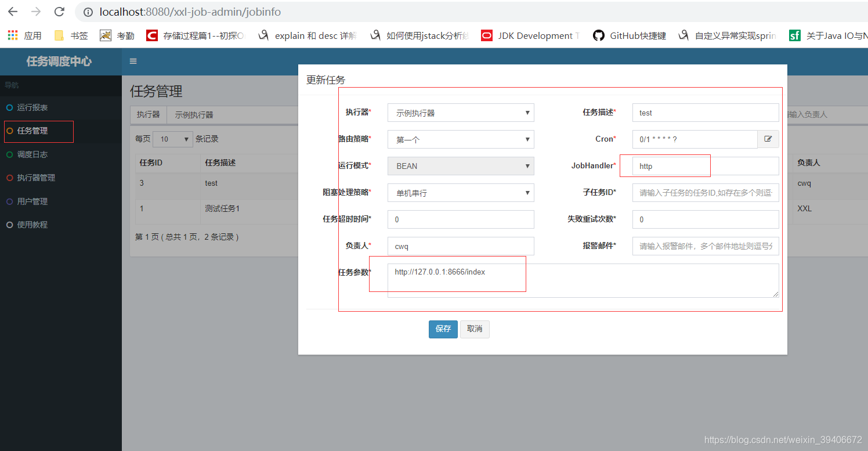Screen dimensions: 868x451
Task: Expand the 执行器 dropdown in dialog
Action: (461, 113)
